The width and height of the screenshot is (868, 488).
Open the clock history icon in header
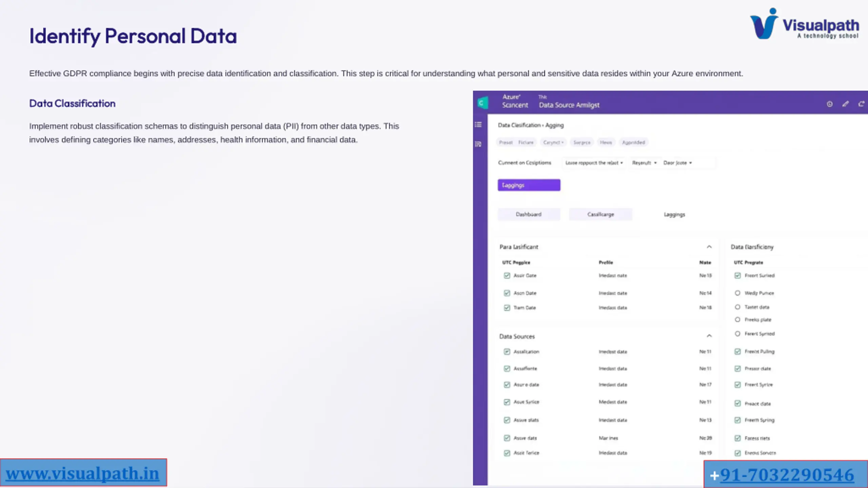point(829,104)
